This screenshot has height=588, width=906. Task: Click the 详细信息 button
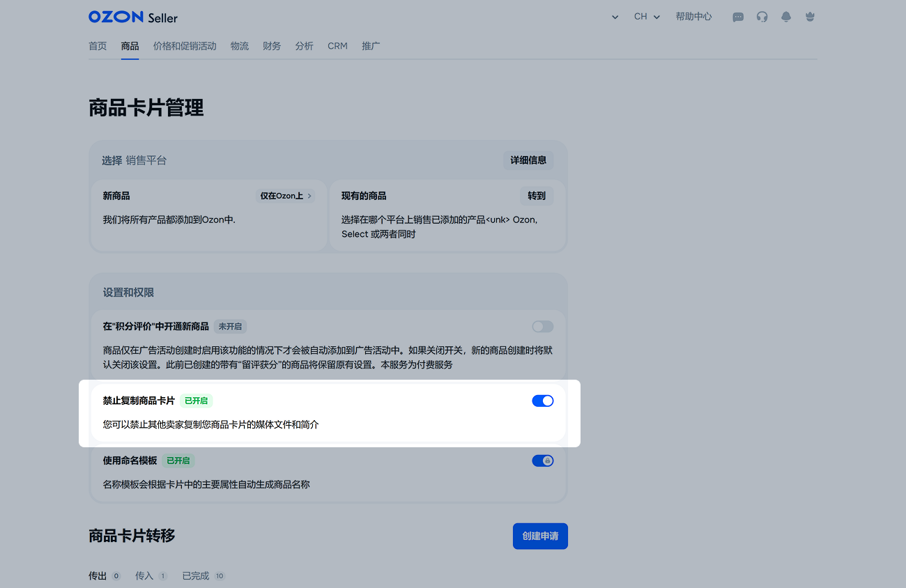click(528, 160)
